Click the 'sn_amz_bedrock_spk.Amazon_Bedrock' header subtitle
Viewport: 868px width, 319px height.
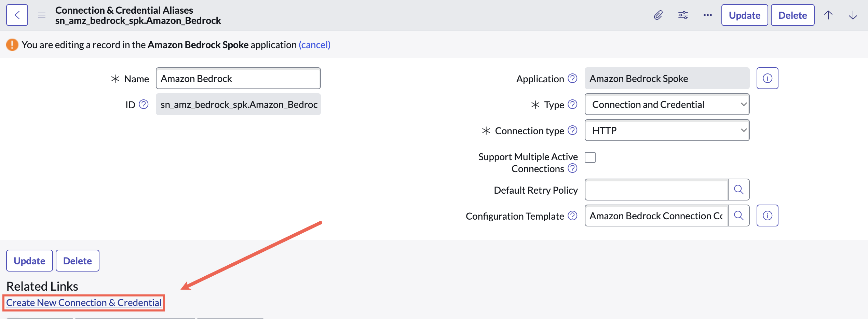tap(138, 20)
